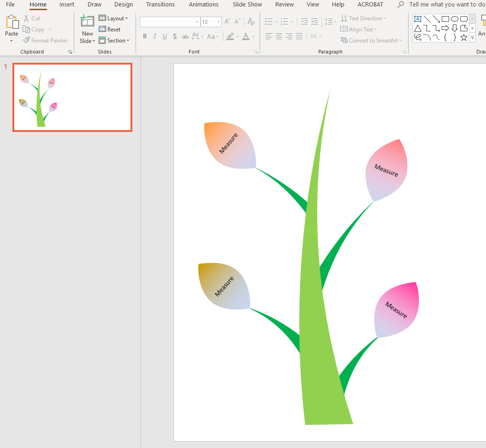
Task: Select the Elbow Arrow Connector shape
Action: pos(436,29)
